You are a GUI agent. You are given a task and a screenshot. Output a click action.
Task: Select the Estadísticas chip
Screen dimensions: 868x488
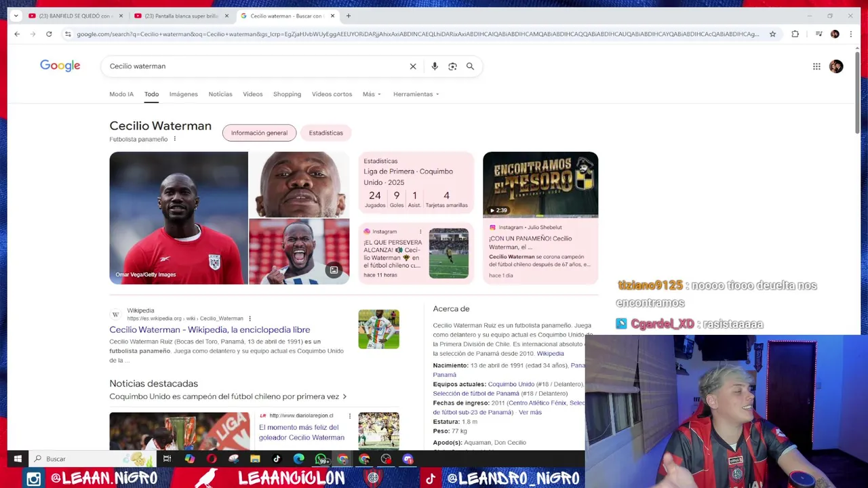pos(325,133)
